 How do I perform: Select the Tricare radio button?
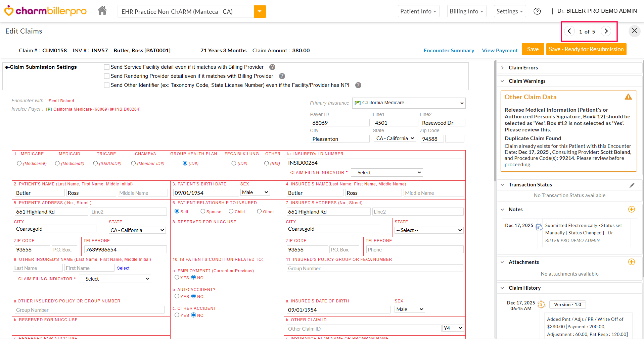click(95, 163)
